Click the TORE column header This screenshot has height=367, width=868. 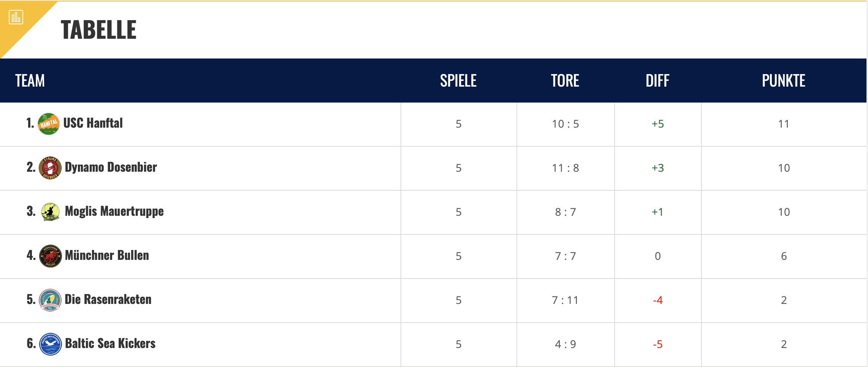click(565, 81)
